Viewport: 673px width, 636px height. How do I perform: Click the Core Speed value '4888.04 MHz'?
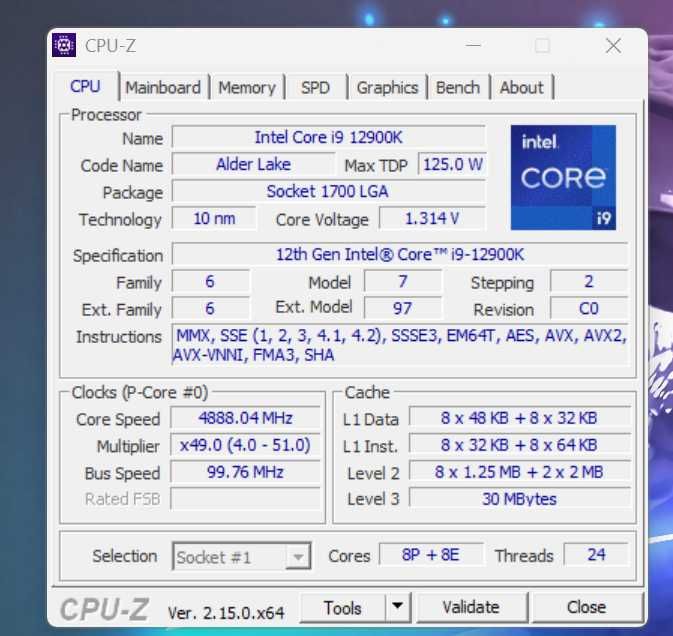pyautogui.click(x=245, y=418)
